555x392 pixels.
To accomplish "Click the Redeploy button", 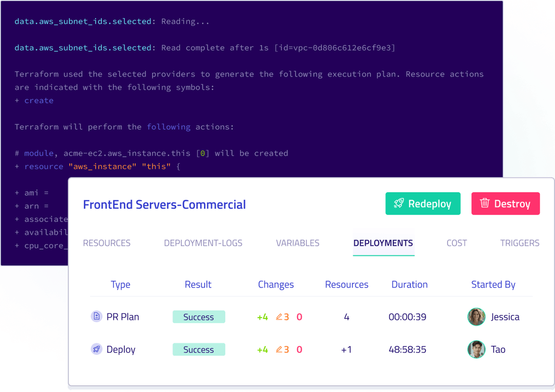I will (x=423, y=203).
